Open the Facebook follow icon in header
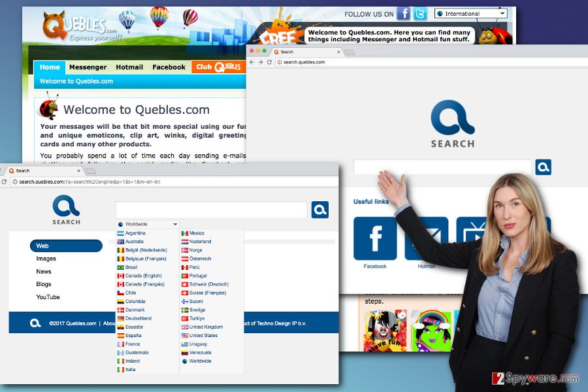The image size is (588, 392). 404,14
